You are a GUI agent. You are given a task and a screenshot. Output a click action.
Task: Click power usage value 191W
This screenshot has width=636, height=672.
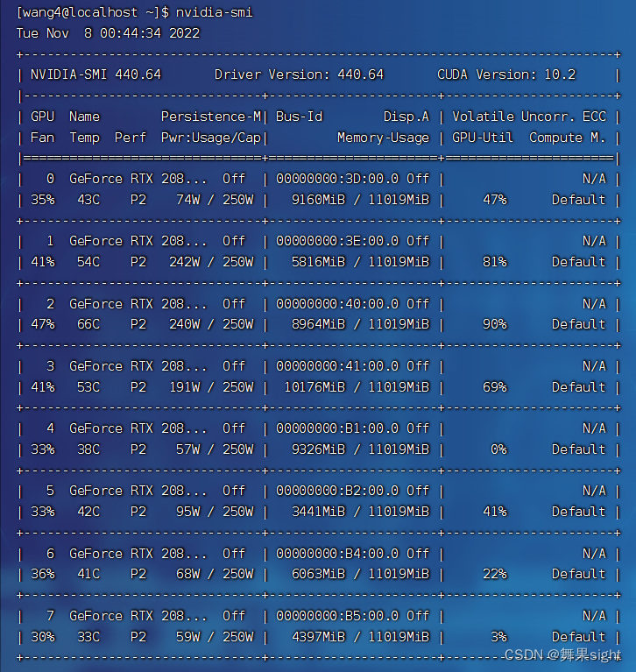coord(184,387)
